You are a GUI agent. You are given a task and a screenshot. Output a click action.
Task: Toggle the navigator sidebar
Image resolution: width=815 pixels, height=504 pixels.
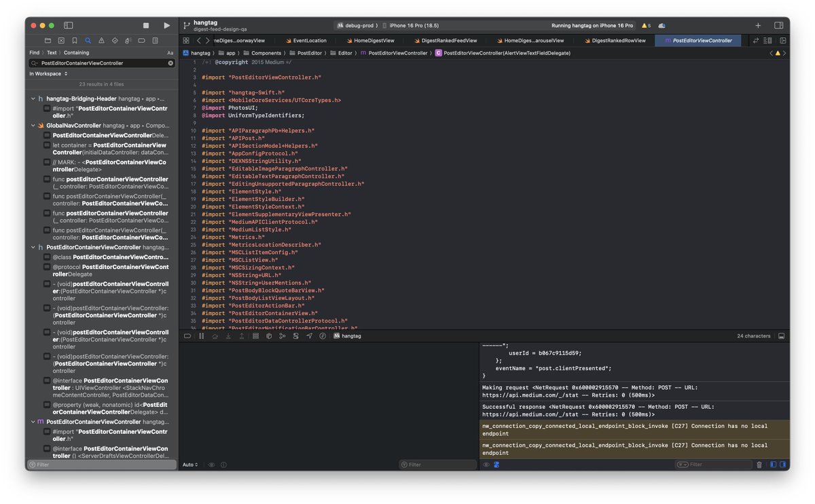pos(69,25)
